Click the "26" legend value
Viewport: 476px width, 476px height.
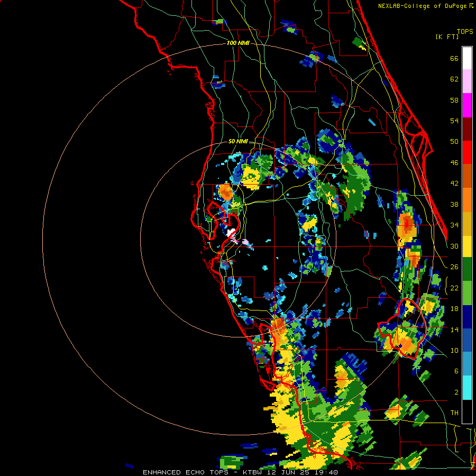454,267
